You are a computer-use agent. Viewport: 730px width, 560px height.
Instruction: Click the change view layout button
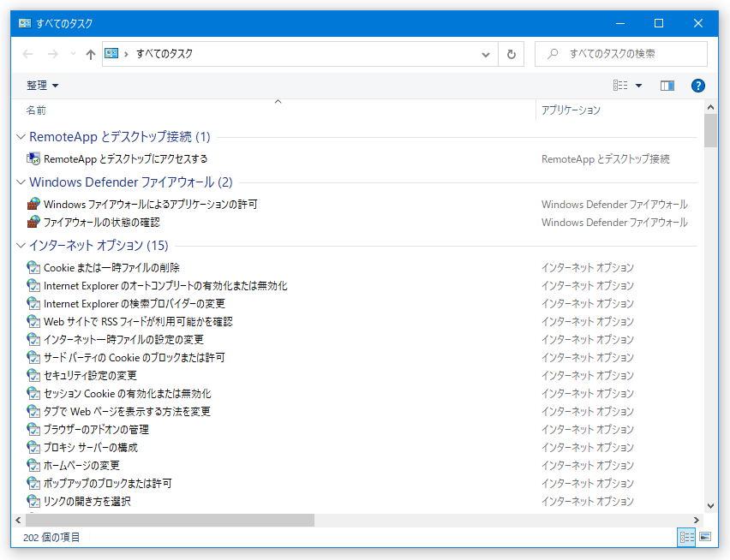click(x=620, y=86)
